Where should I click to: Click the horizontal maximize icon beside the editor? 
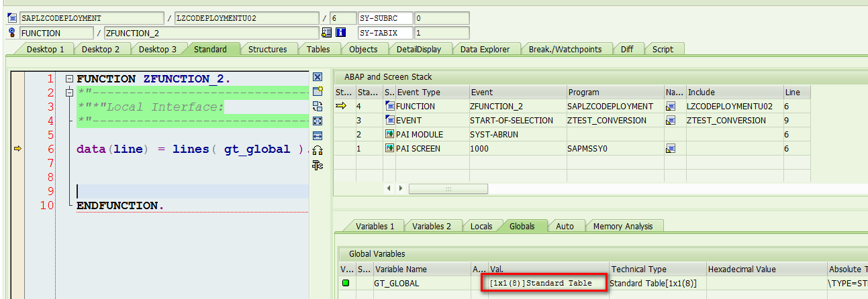pos(318,135)
